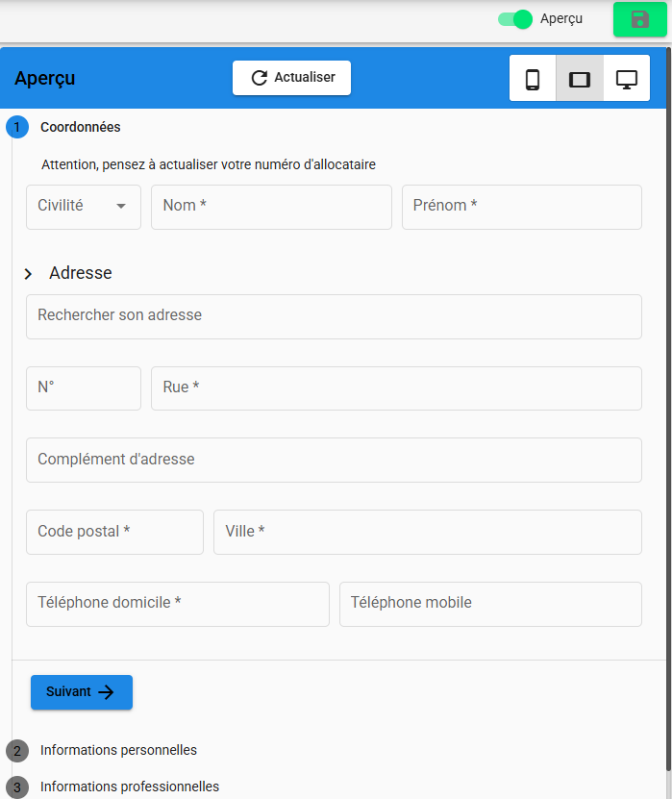Viewport: 672px width, 799px height.
Task: Switch to desktop monitor preview
Action: point(627,79)
